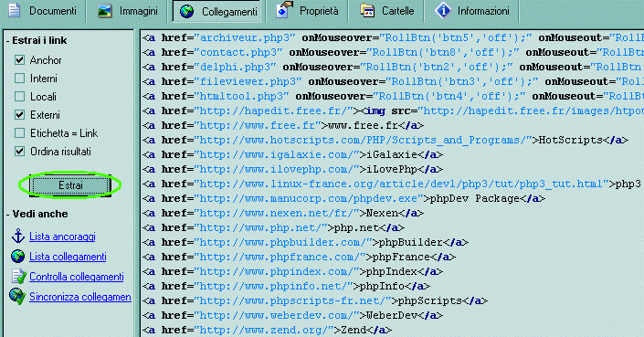
Task: Select the phpFrance link line
Action: pyautogui.click(x=299, y=258)
